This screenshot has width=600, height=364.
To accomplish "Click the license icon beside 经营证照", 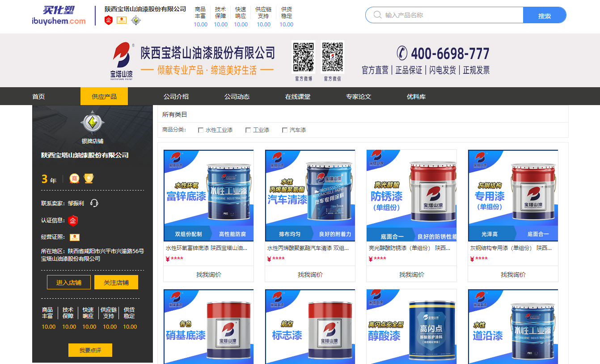I will [74, 237].
